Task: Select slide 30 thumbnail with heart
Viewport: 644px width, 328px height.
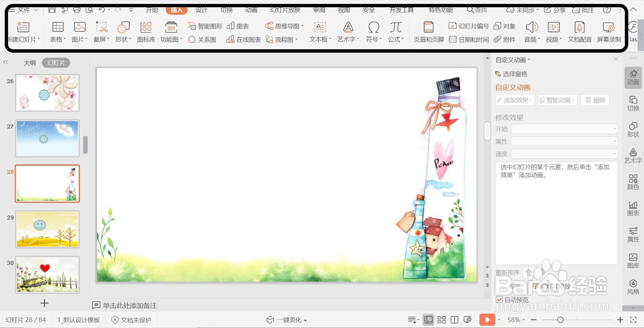Action: pos(47,275)
